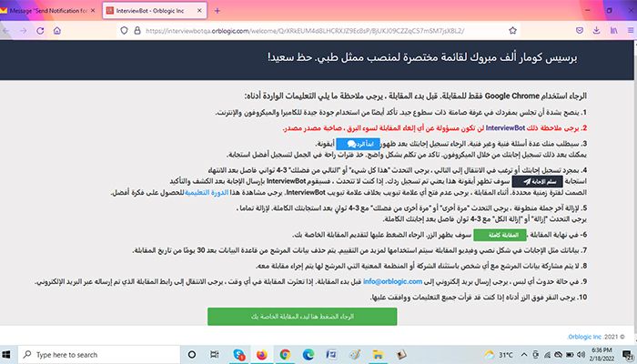Open the tutorial link in instruction 4
Viewport: 637px width, 364px height.
(207, 193)
